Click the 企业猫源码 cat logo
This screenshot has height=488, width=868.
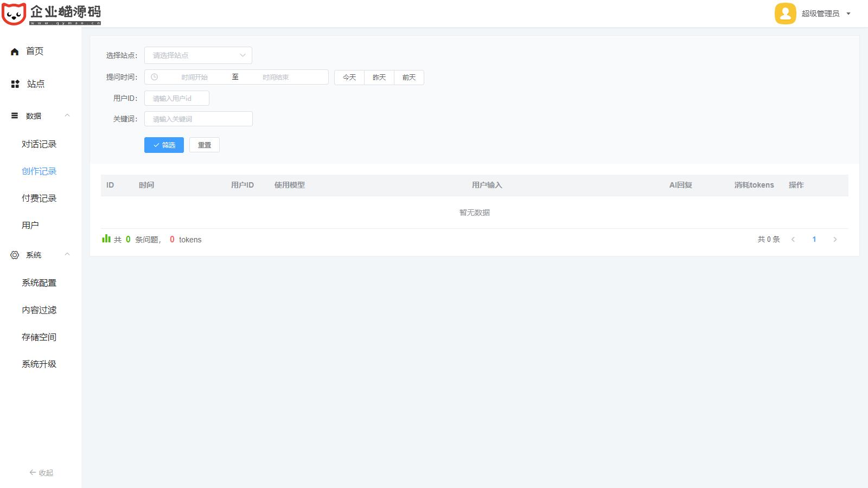[x=14, y=14]
